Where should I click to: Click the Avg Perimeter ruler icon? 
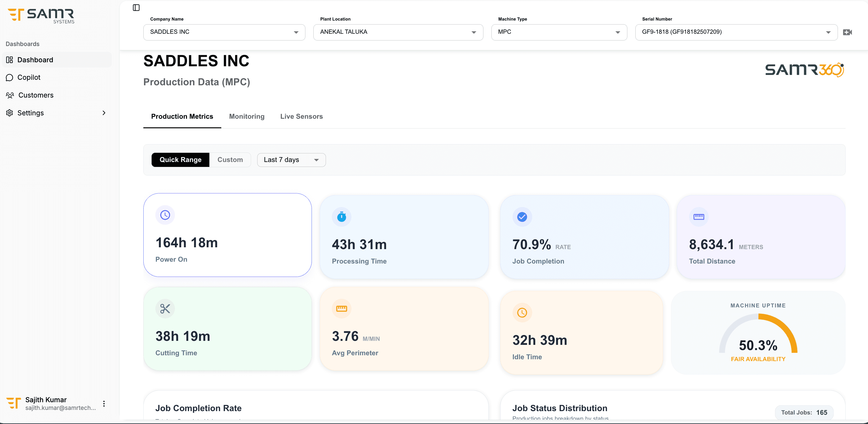342,308
